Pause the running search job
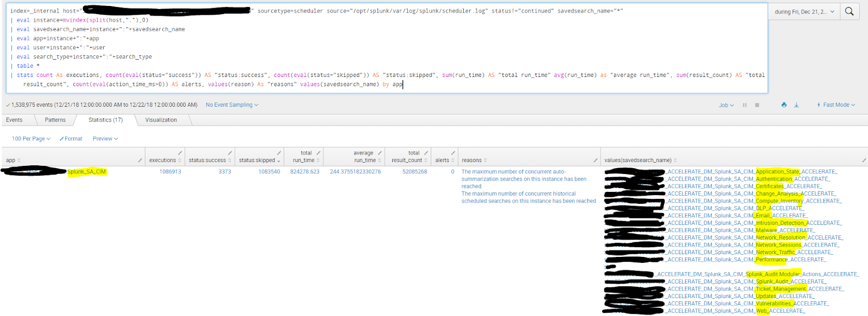The image size is (868, 316). click(745, 105)
